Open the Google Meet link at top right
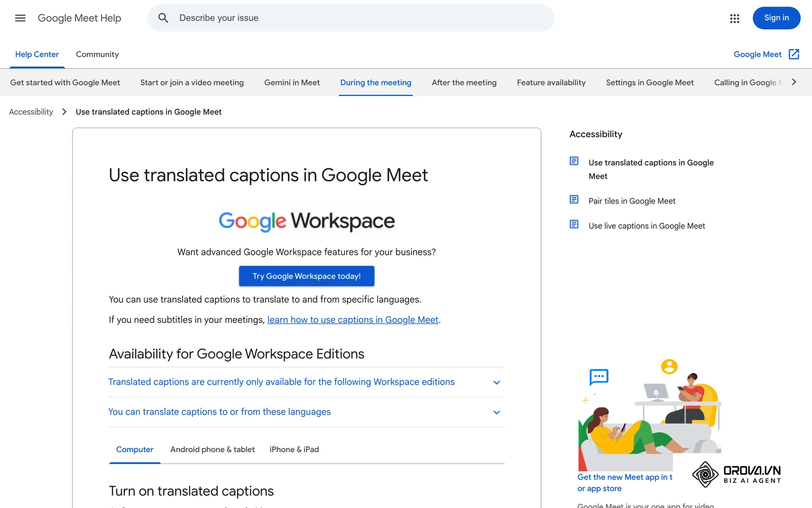This screenshot has height=508, width=812. click(x=758, y=54)
